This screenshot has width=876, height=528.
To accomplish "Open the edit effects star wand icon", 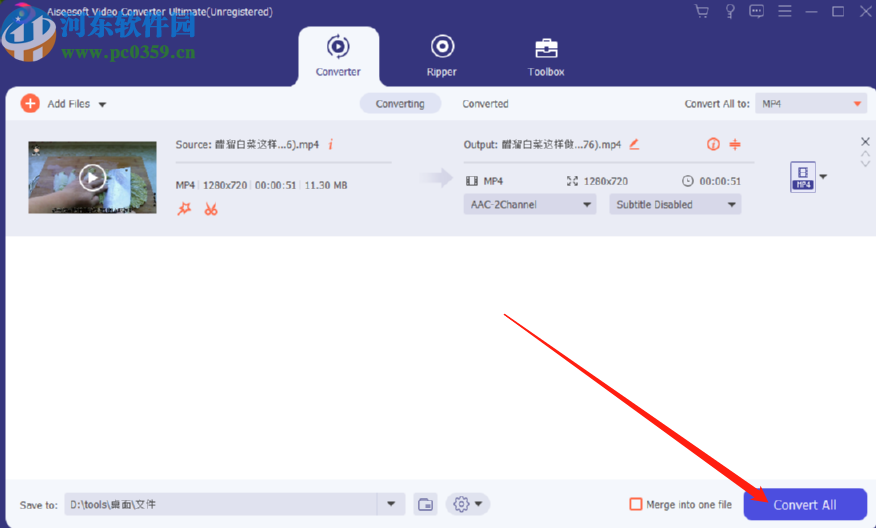I will pyautogui.click(x=184, y=209).
